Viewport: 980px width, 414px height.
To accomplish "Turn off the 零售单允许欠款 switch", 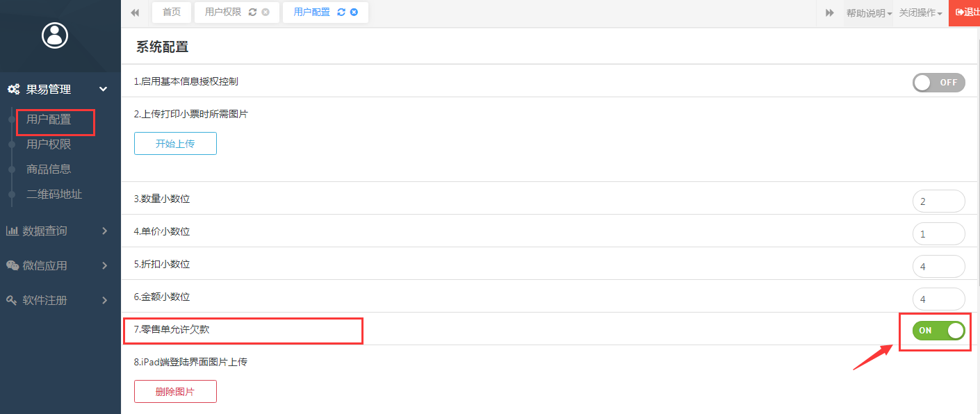I will click(939, 331).
